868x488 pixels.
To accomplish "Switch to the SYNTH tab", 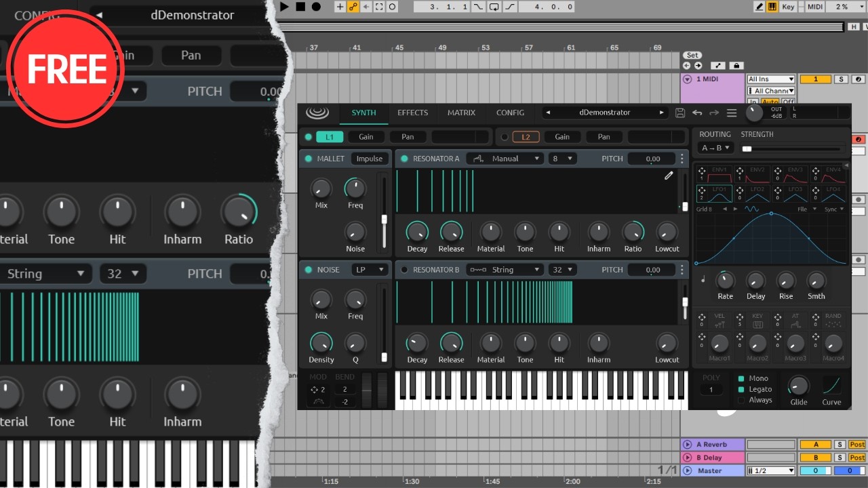I will (364, 113).
